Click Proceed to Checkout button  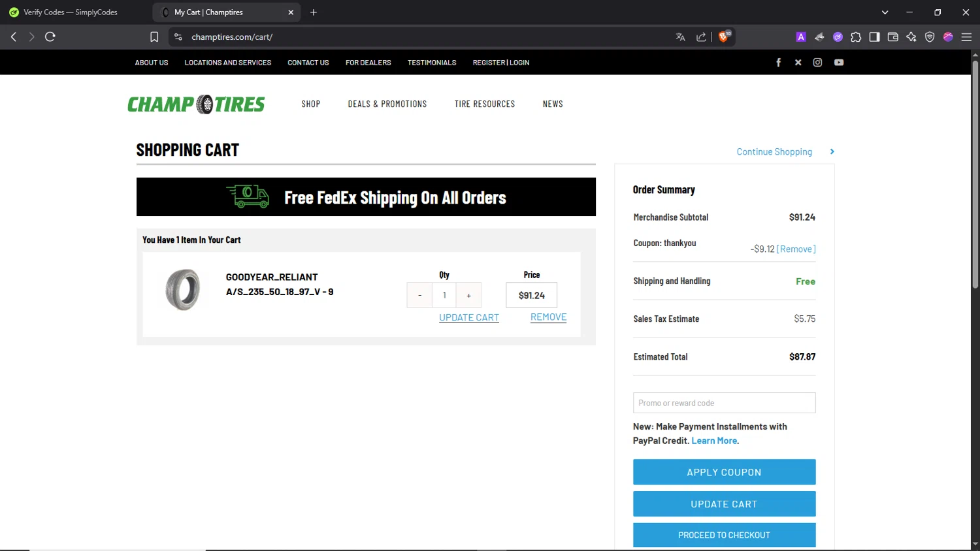(x=724, y=535)
